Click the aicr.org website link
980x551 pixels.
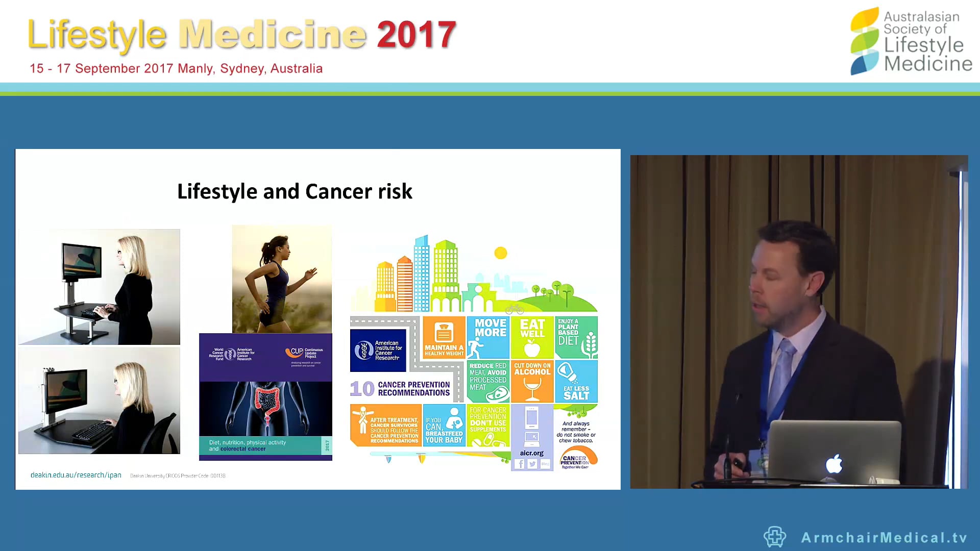pyautogui.click(x=532, y=453)
